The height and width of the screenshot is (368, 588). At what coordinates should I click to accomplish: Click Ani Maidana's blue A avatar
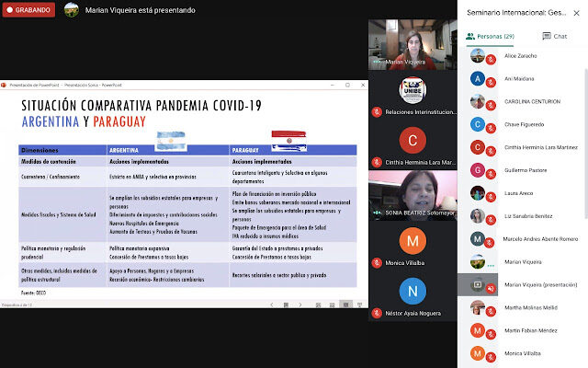[478, 78]
